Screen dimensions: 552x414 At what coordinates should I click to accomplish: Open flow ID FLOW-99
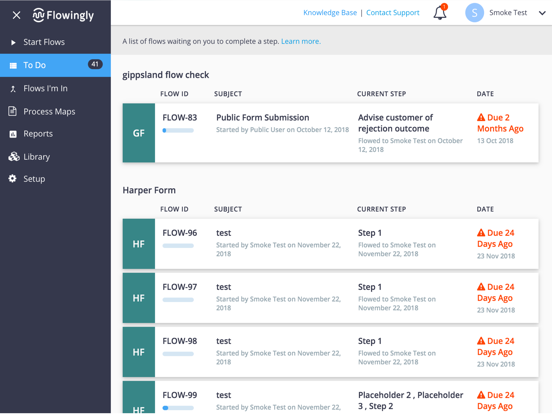pyautogui.click(x=180, y=395)
